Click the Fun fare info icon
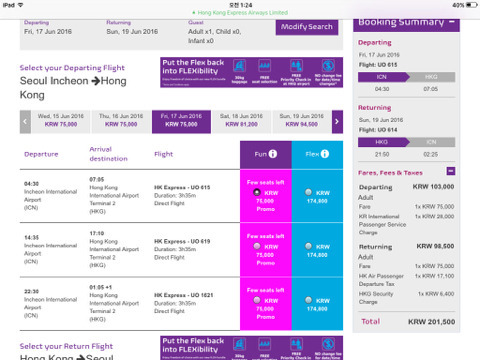The height and width of the screenshot is (360, 480). (x=273, y=154)
